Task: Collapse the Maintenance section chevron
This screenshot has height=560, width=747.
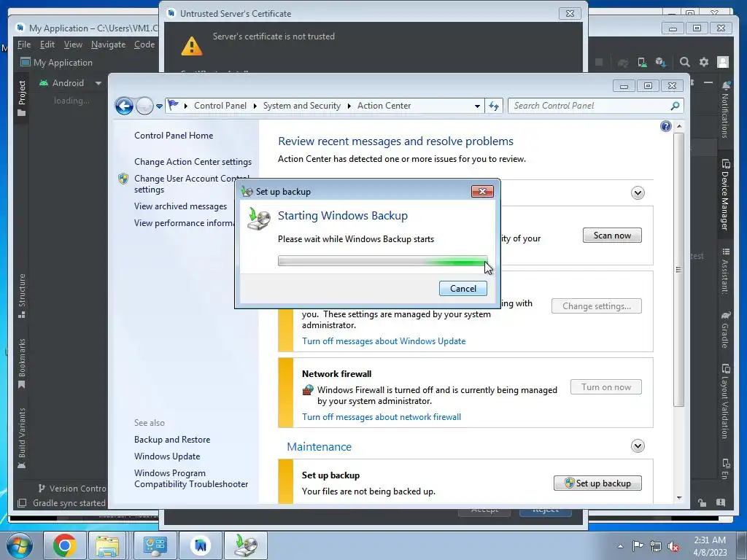Action: [638, 446]
